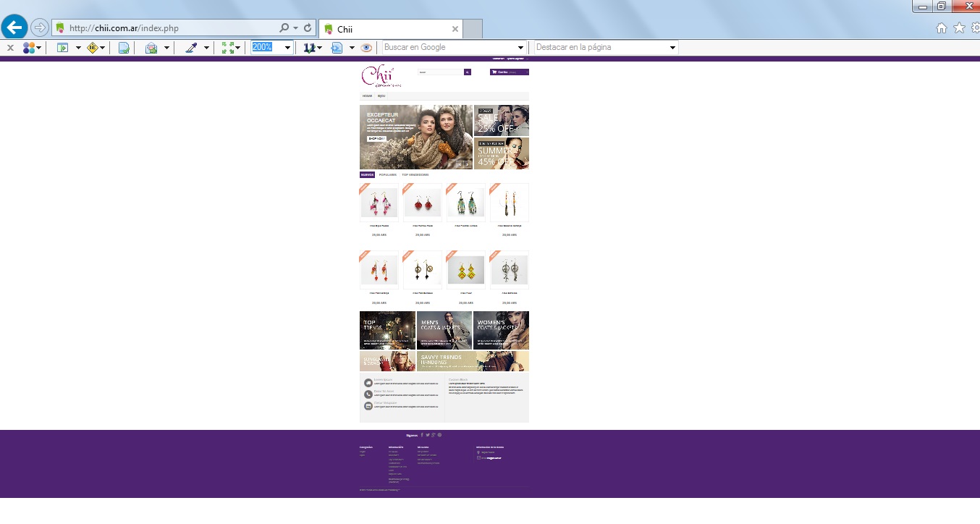Click the browser Back arrow button
Screen dimensions: 980x524
pos(14,28)
